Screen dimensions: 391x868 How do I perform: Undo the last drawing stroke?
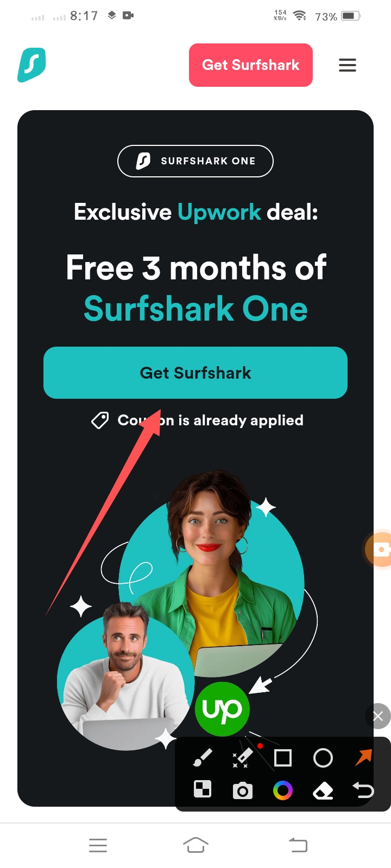point(363,790)
